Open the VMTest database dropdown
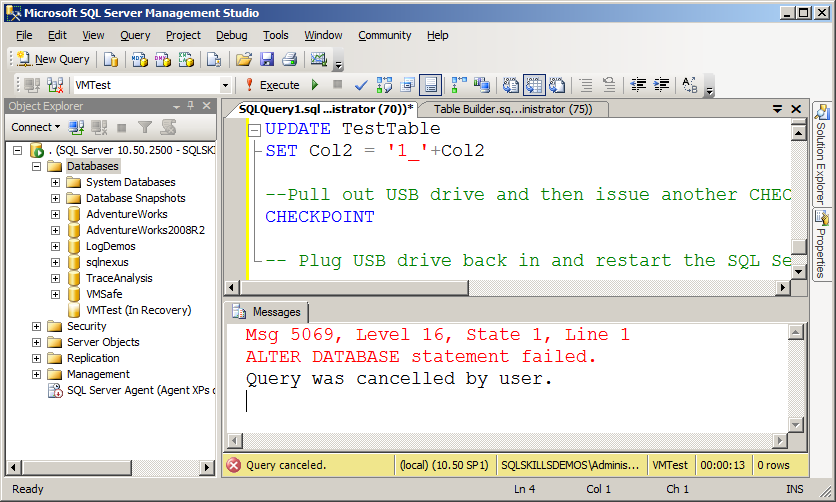The width and height of the screenshot is (836, 502). pyautogui.click(x=226, y=85)
